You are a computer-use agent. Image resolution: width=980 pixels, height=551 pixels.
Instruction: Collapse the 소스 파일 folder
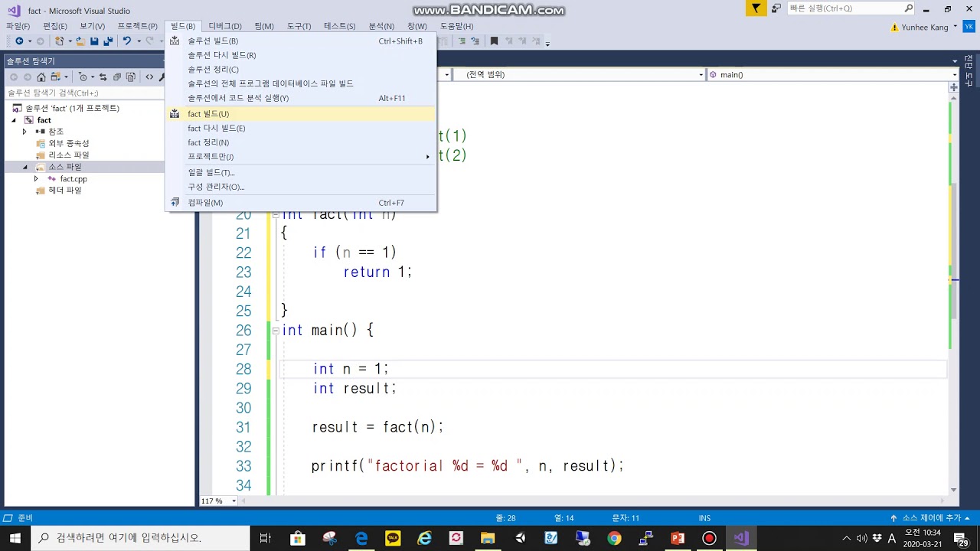coord(24,167)
